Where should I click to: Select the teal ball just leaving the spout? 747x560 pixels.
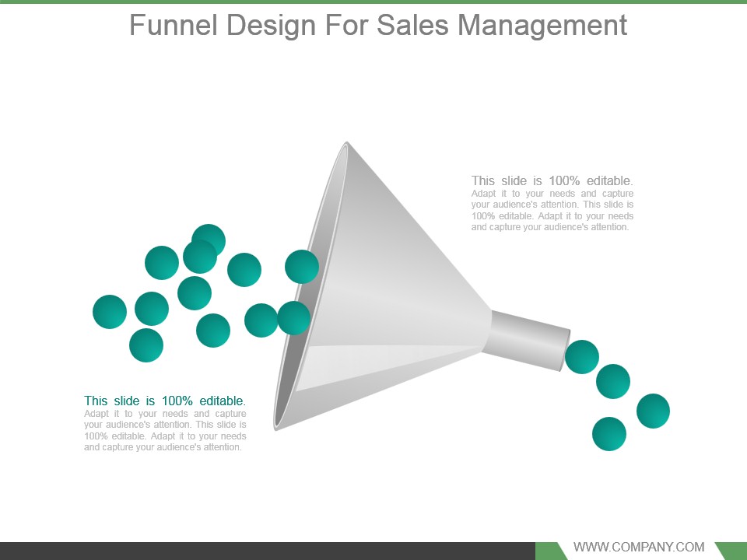582,357
